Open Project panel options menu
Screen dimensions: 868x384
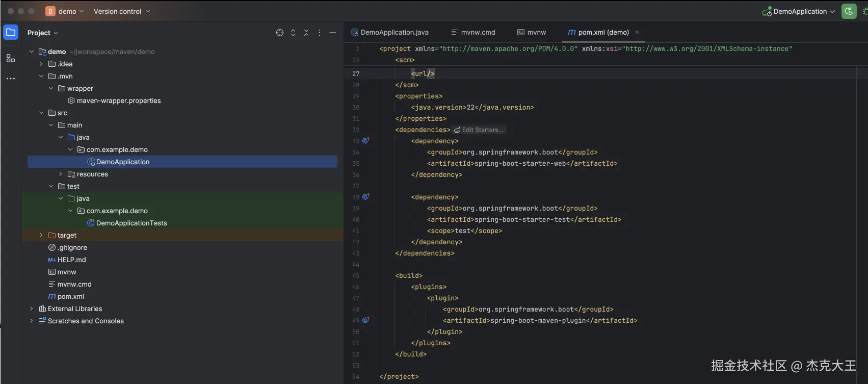(320, 33)
